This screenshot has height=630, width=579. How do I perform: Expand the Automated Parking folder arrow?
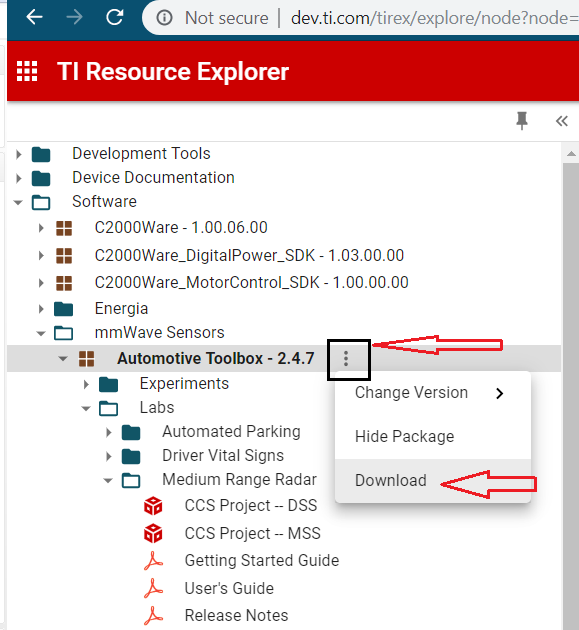[108, 432]
